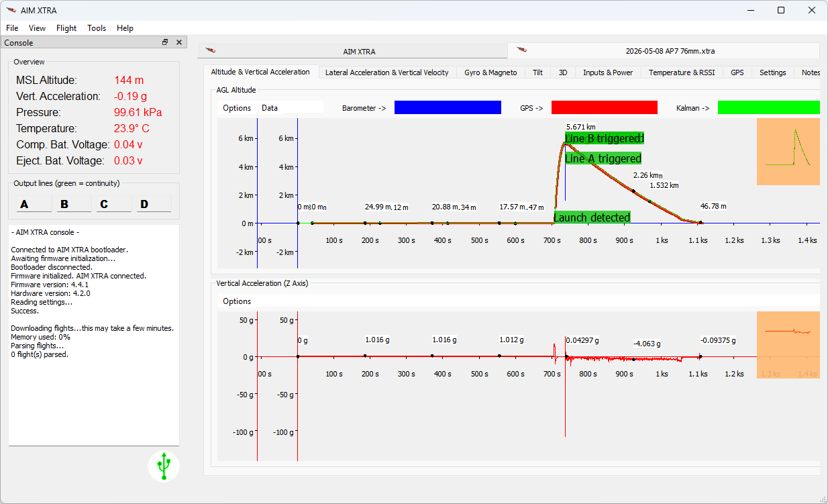Click the Vert. Acceleration value -0.19 g

click(130, 97)
